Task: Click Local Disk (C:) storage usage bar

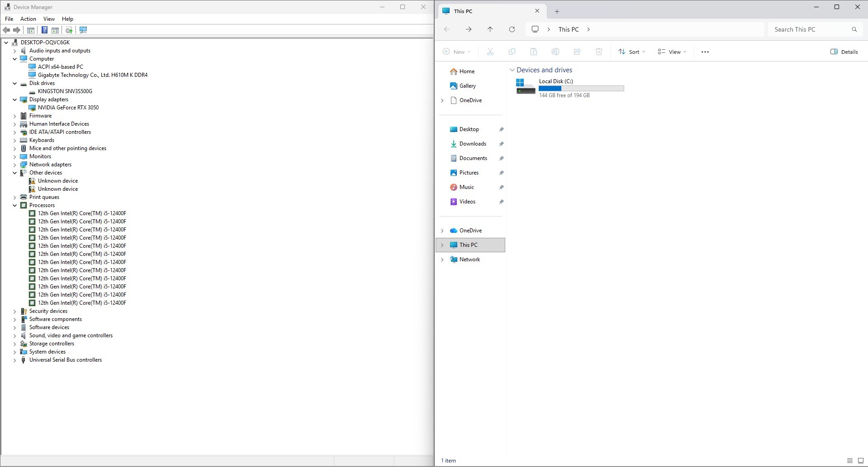Action: [x=581, y=89]
